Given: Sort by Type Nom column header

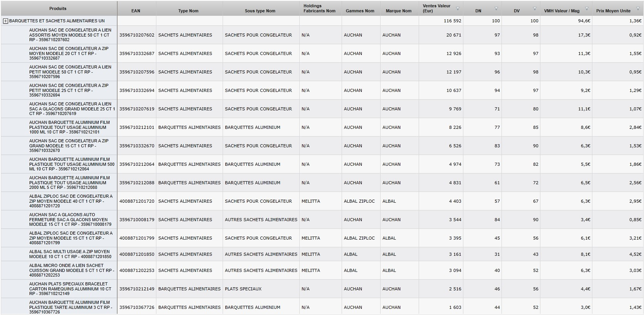Looking at the screenshot, I should pyautogui.click(x=188, y=11).
